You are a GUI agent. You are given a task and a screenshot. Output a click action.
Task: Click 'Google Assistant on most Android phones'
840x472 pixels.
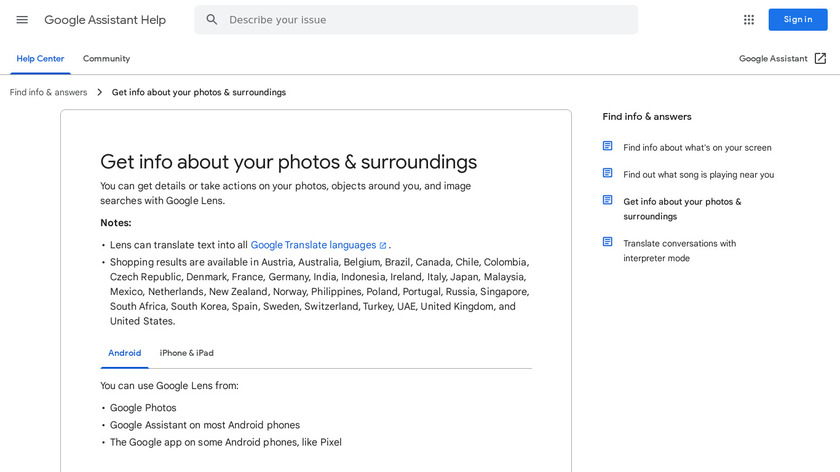205,425
